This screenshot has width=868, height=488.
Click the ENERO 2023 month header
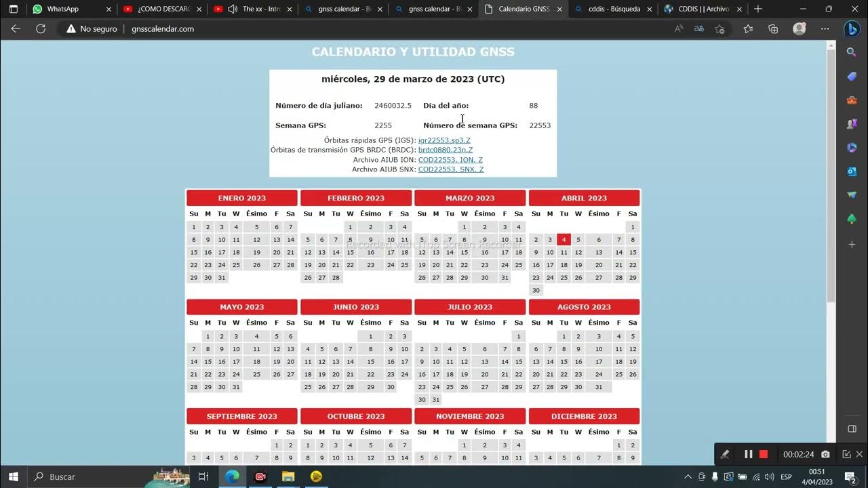coord(242,198)
